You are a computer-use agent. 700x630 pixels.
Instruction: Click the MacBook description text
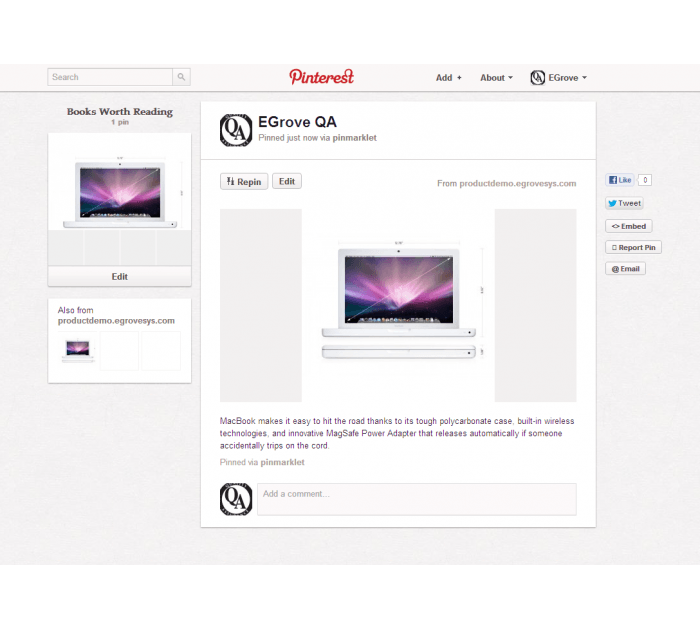tap(397, 433)
